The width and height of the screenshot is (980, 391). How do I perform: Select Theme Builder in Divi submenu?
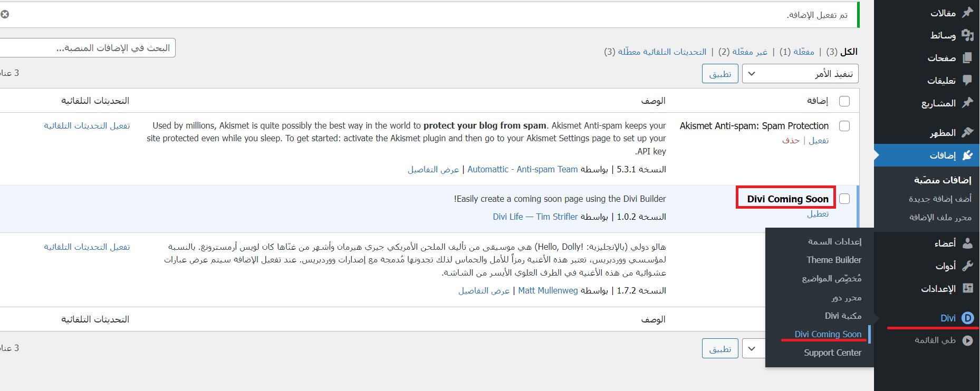(833, 260)
